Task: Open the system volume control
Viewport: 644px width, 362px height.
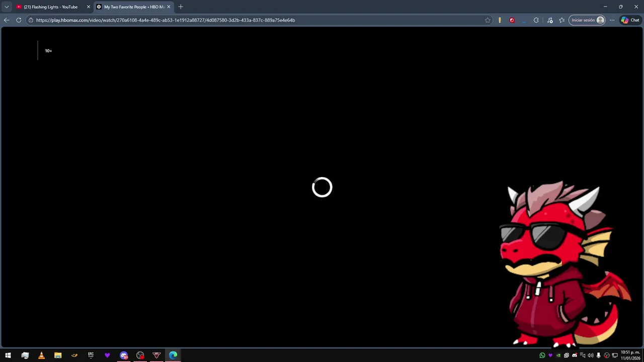Action: 591,355
